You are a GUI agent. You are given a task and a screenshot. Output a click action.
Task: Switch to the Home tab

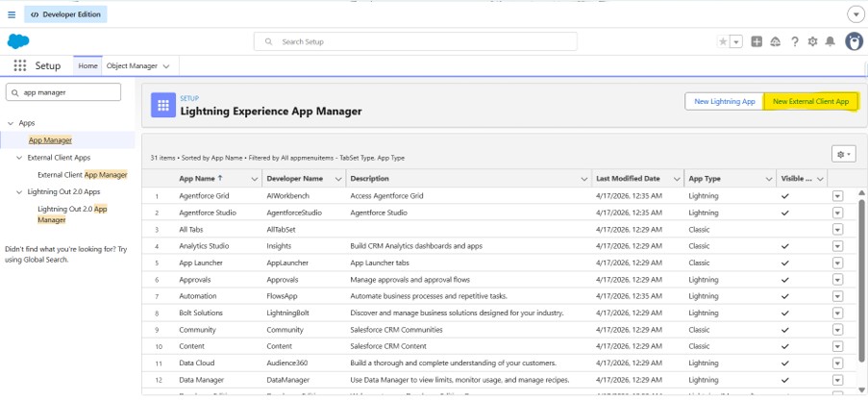pos(88,65)
